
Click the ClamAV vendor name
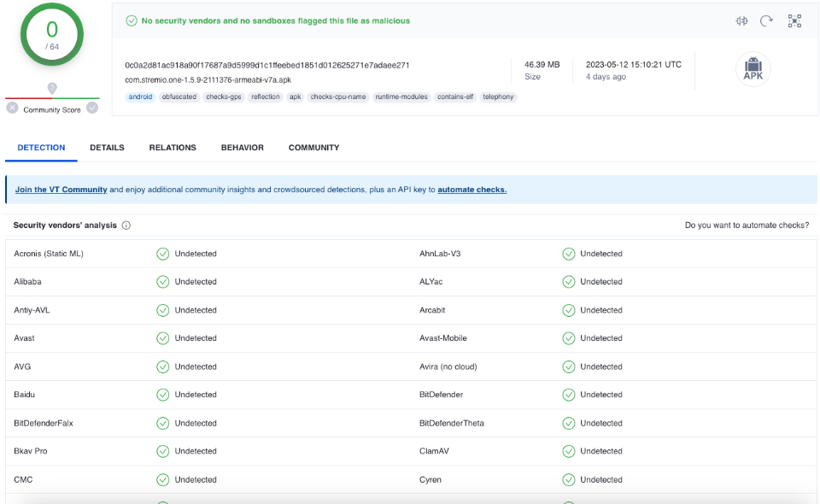pyautogui.click(x=434, y=451)
